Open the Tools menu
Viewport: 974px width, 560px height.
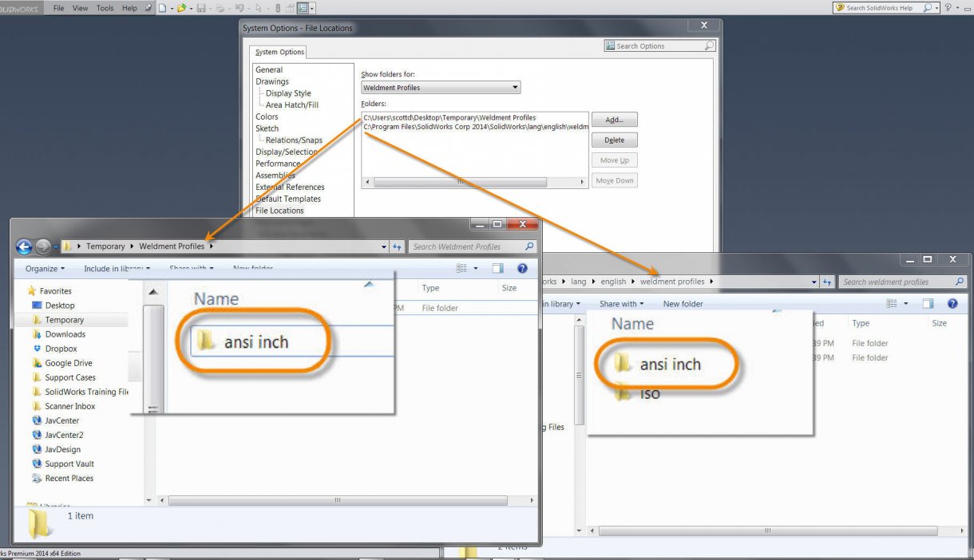pyautogui.click(x=105, y=8)
